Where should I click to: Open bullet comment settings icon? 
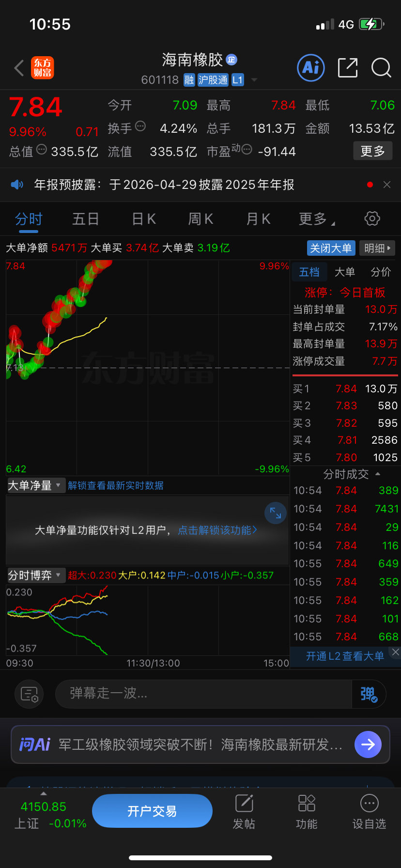29,694
